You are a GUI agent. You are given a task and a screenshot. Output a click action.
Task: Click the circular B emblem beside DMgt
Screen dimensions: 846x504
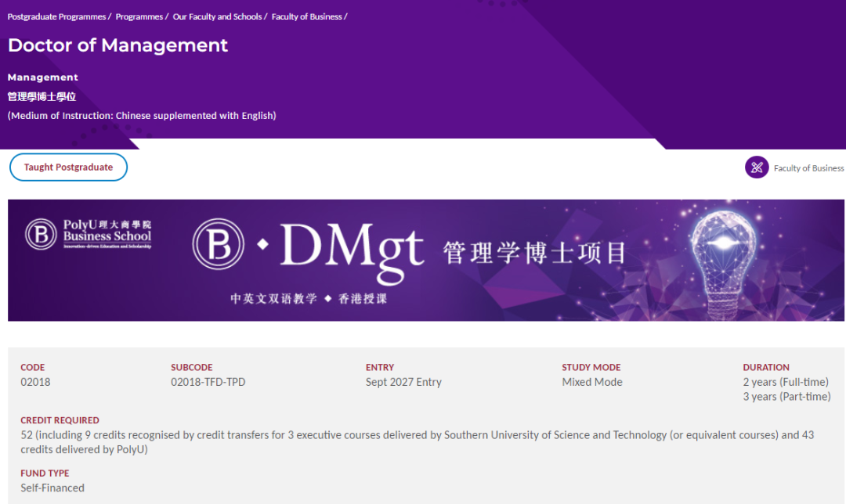(218, 243)
